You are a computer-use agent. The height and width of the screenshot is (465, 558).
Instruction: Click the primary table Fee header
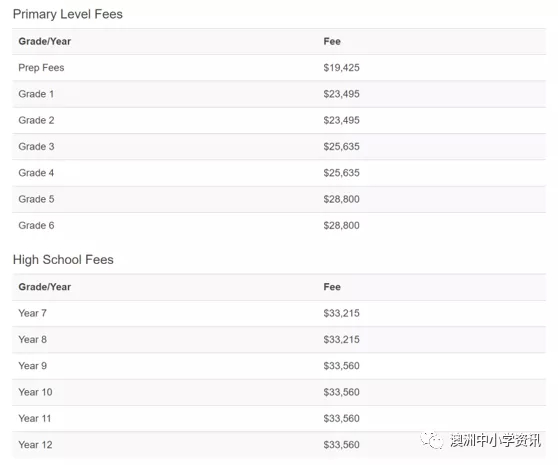(x=332, y=41)
